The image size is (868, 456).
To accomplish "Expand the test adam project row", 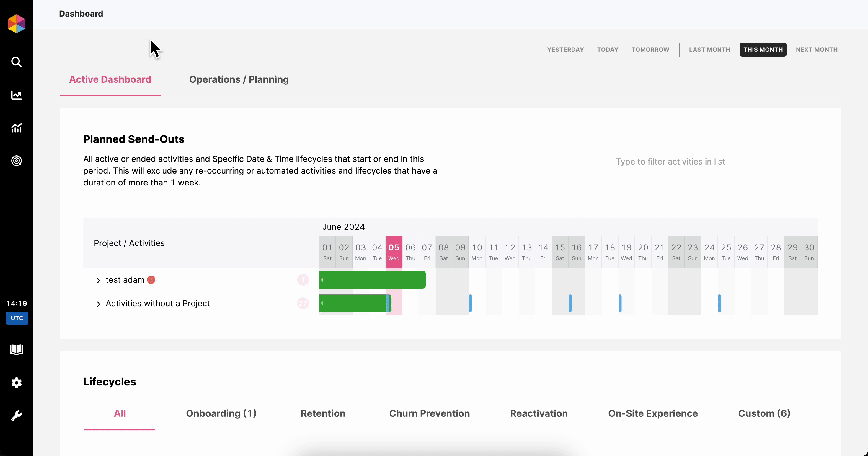I will (98, 280).
